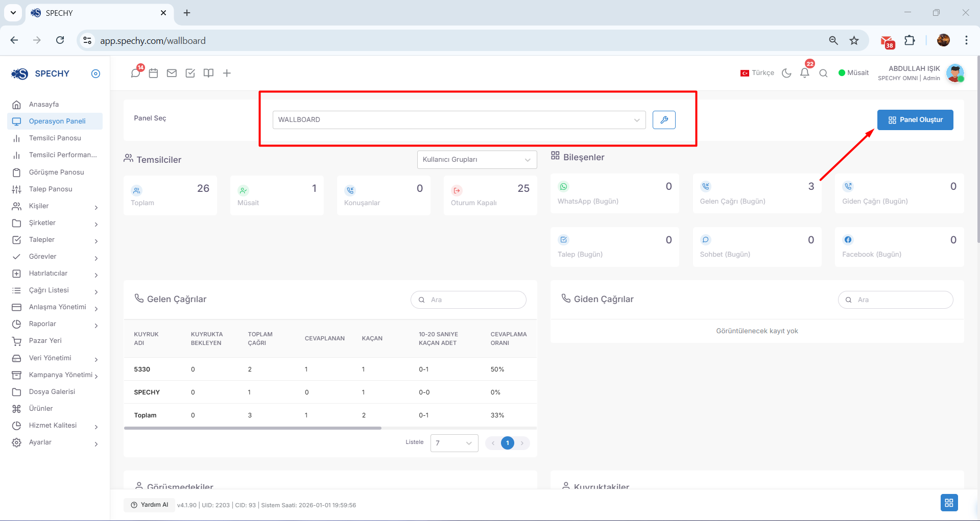Select Operasyon Paneli menu item

click(x=55, y=121)
